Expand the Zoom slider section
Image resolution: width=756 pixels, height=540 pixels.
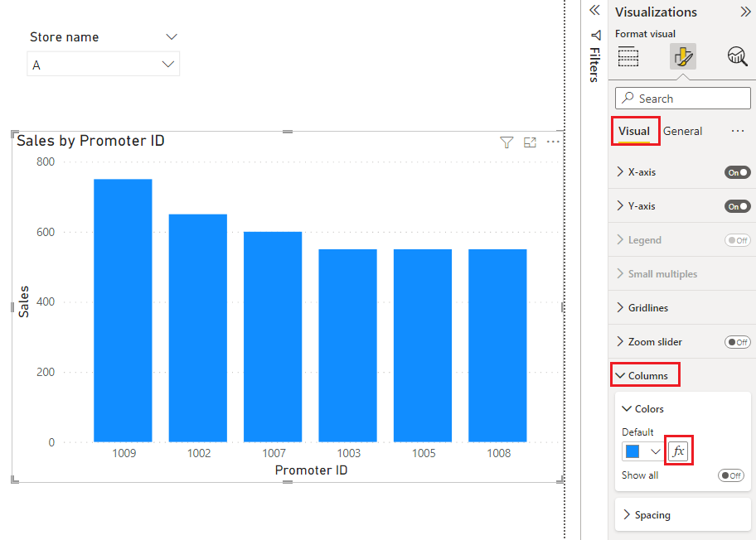[621, 341]
